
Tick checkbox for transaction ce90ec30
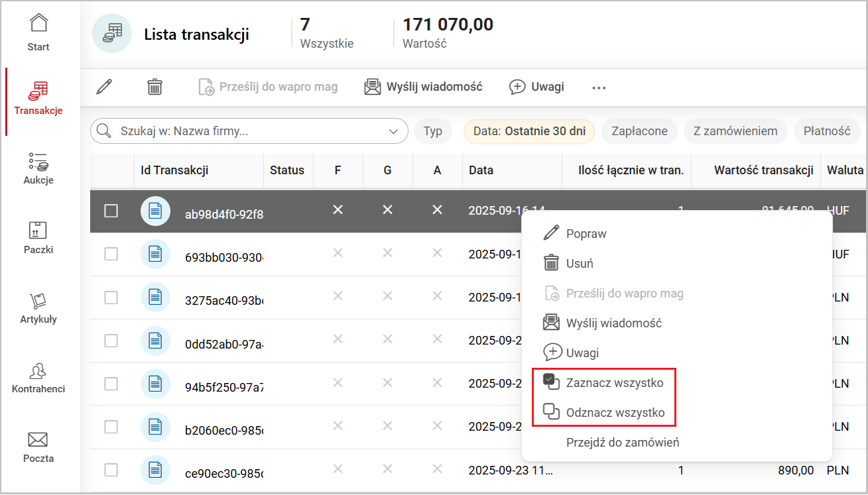(111, 470)
